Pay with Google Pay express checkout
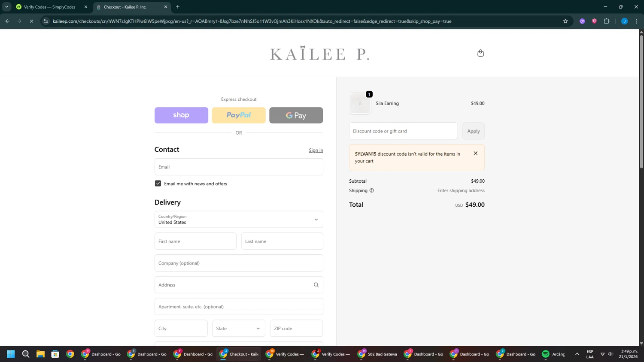The image size is (644, 362). point(296,115)
